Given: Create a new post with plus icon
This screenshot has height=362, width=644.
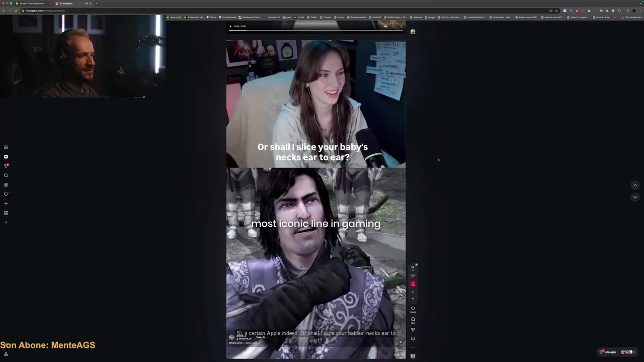Looking at the screenshot, I should (x=6, y=204).
